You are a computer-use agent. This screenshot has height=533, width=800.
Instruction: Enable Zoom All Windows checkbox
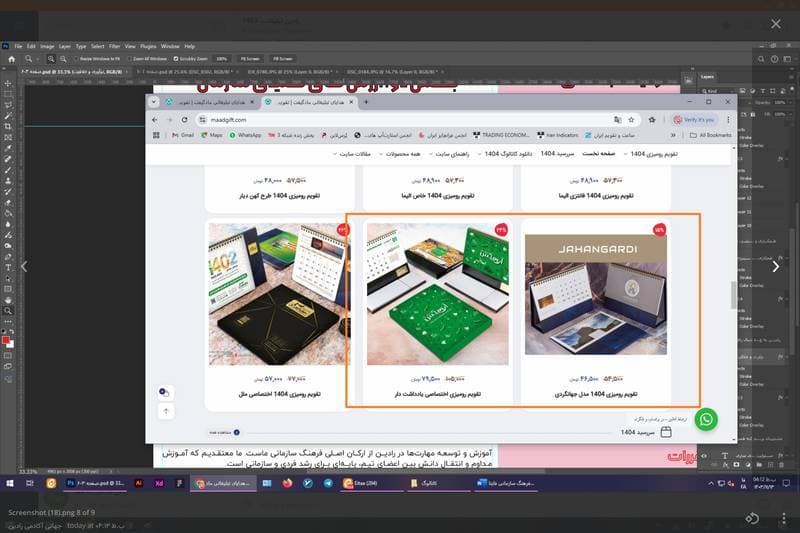[129, 59]
